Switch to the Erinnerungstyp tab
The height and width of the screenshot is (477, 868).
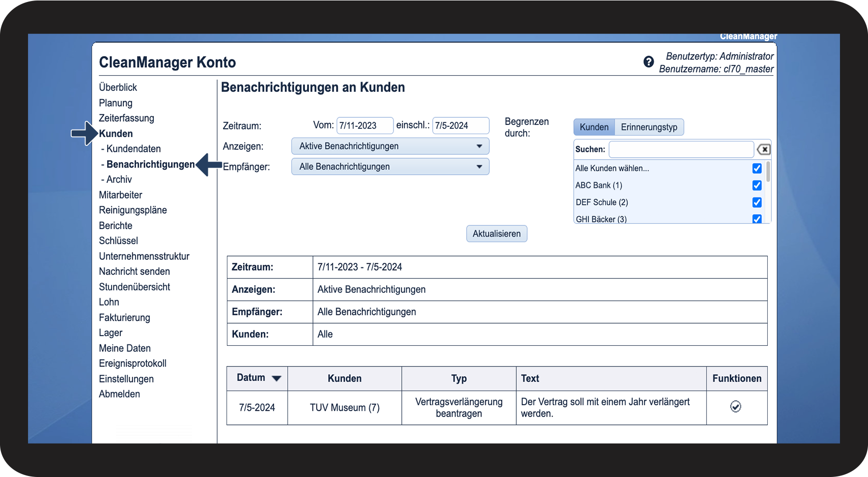click(x=648, y=127)
